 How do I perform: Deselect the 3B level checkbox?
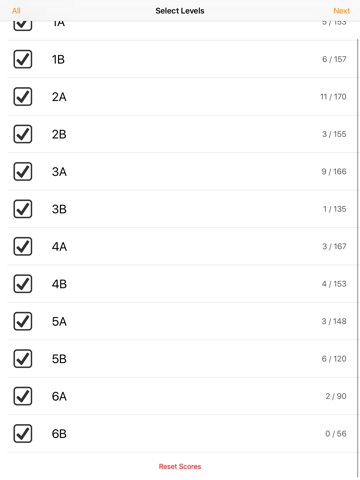click(x=23, y=209)
